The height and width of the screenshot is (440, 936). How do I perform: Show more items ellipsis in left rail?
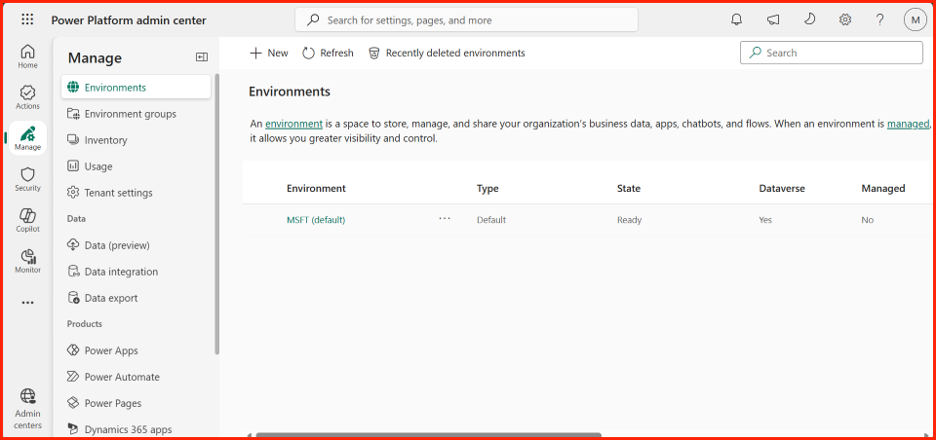pyautogui.click(x=27, y=303)
